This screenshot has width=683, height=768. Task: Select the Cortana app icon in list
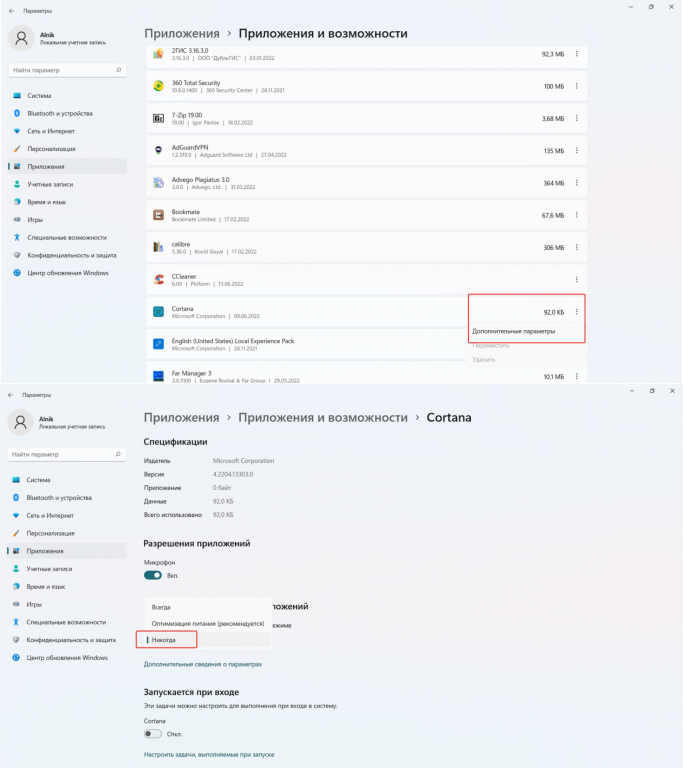(158, 312)
